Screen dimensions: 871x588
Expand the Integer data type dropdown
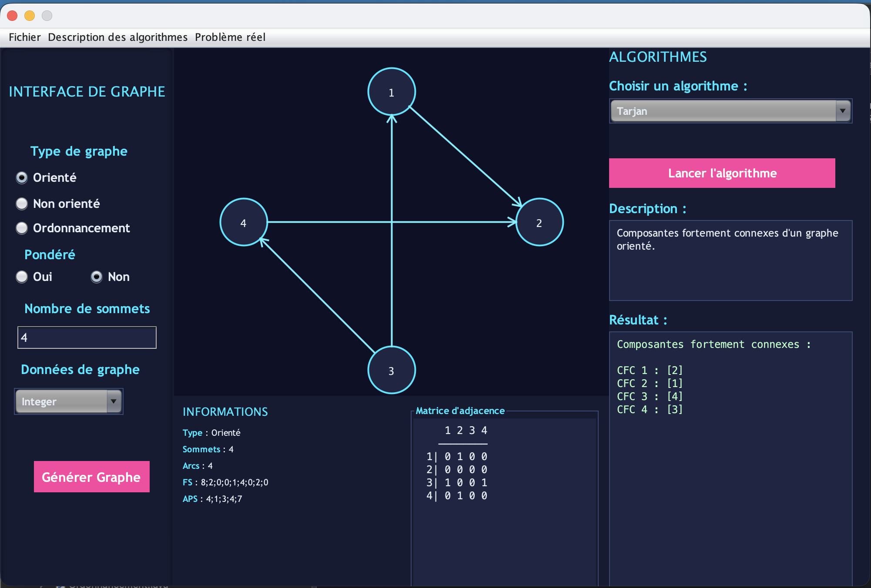(68, 401)
